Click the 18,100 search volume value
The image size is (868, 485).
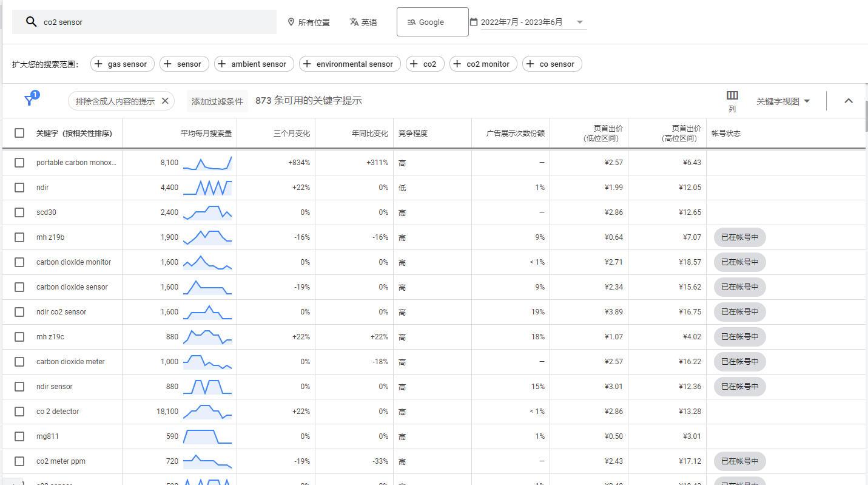click(167, 412)
